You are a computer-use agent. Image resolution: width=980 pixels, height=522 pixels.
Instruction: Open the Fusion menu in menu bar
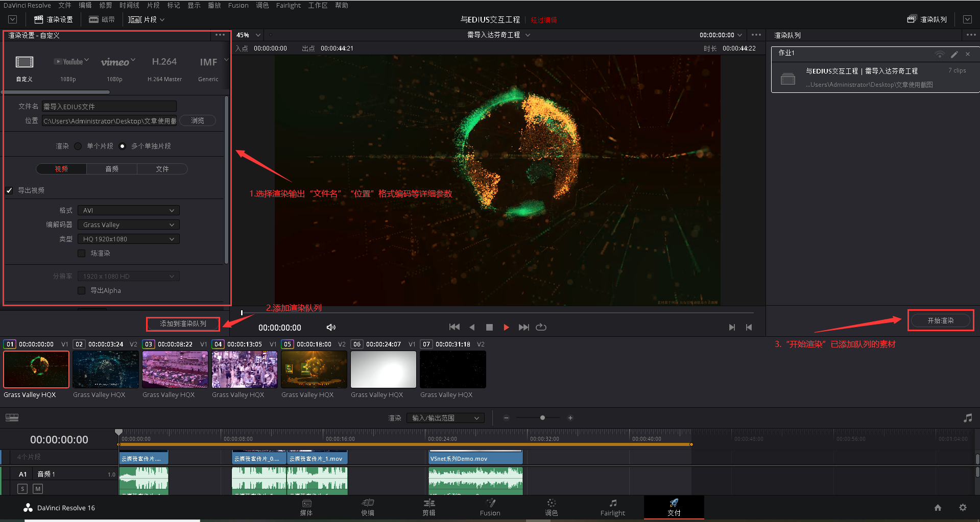[238, 5]
